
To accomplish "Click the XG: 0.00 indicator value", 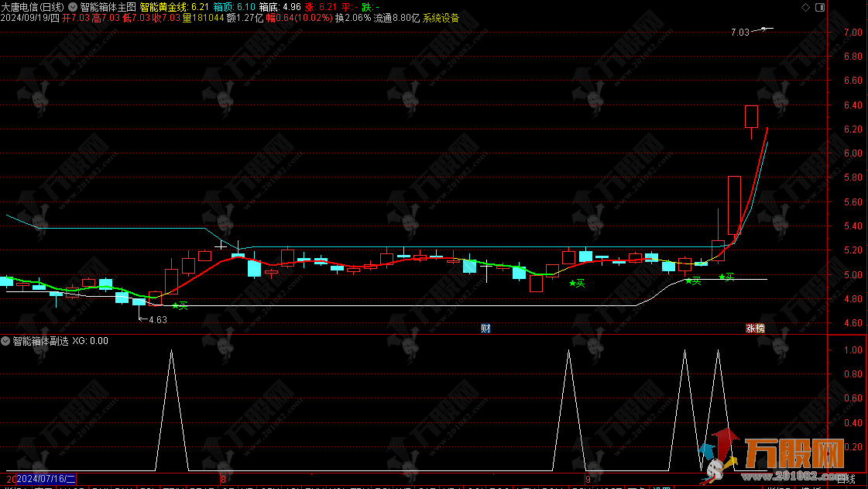I will click(91, 341).
